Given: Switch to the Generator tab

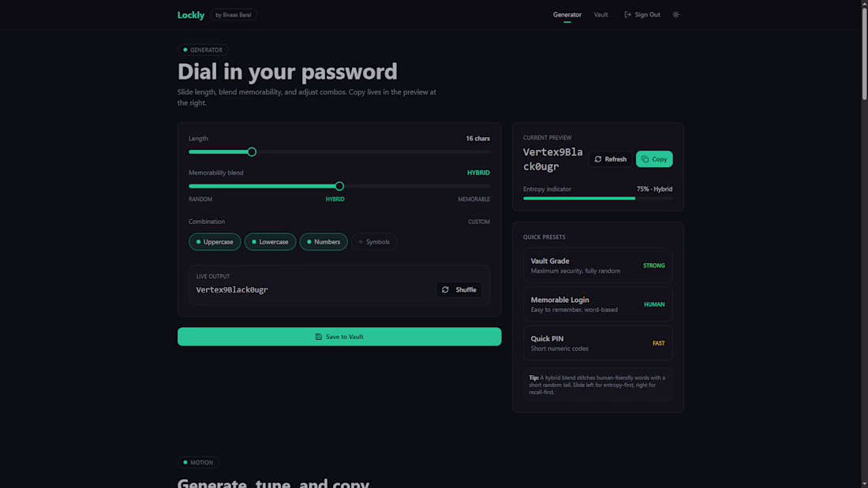Looking at the screenshot, I should click(567, 14).
